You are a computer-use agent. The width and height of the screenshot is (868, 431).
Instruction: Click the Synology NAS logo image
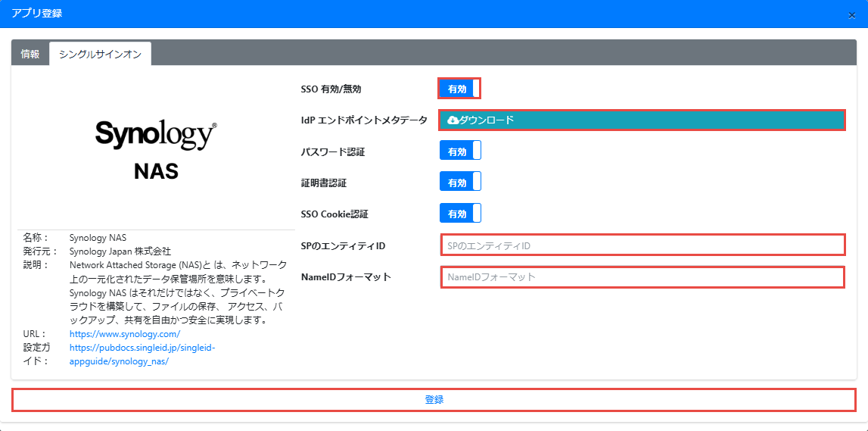tap(156, 149)
